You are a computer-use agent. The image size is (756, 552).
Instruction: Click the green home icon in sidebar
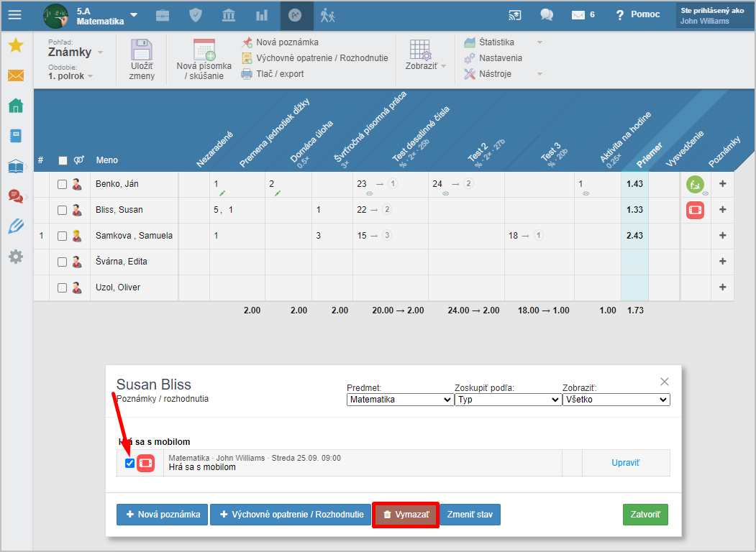tap(15, 106)
